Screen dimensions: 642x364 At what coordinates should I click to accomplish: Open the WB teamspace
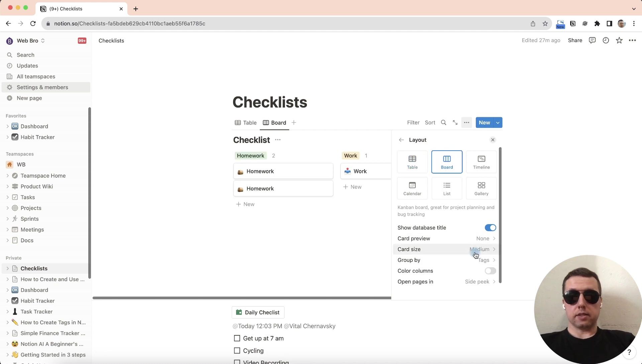[x=21, y=165]
